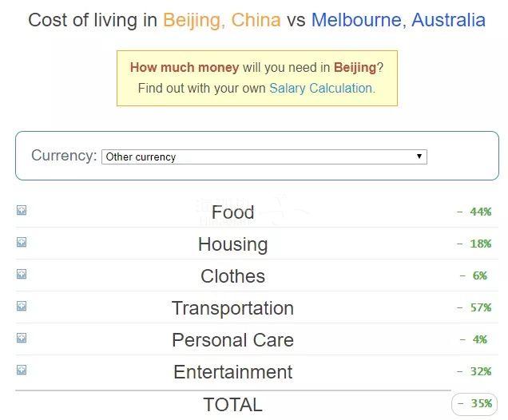Expand the Personal Care plus icon
Screen dimensions: 508x420
pyautogui.click(x=22, y=338)
